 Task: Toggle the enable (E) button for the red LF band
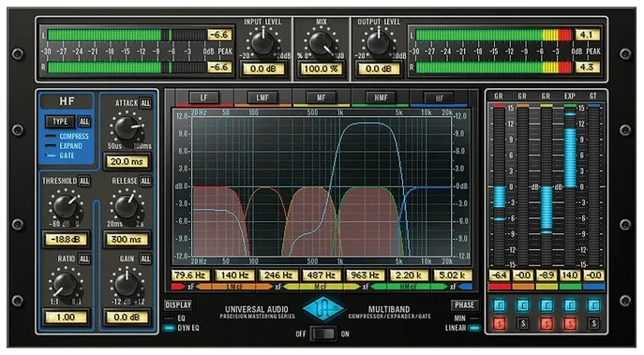(499, 305)
